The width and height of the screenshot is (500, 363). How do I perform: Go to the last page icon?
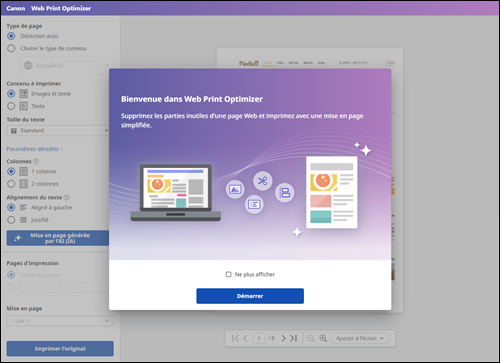coord(293,338)
